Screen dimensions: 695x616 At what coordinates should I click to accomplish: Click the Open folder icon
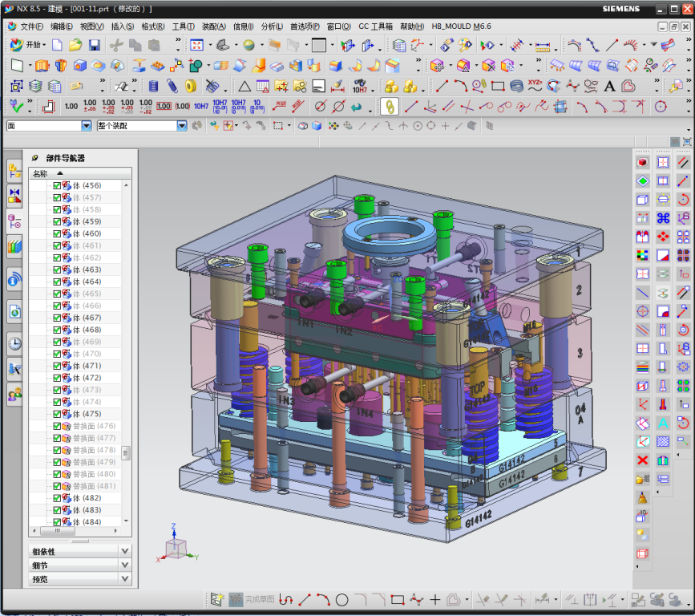coord(75,45)
